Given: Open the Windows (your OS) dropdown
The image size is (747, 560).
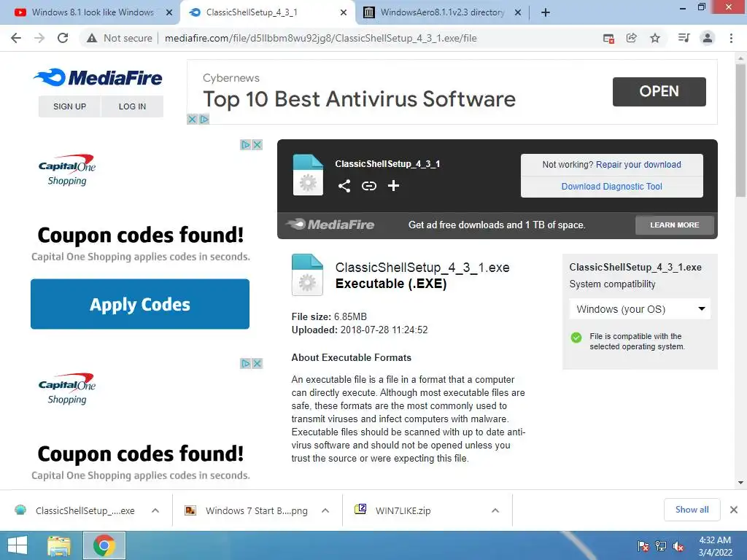Looking at the screenshot, I should tap(640, 309).
